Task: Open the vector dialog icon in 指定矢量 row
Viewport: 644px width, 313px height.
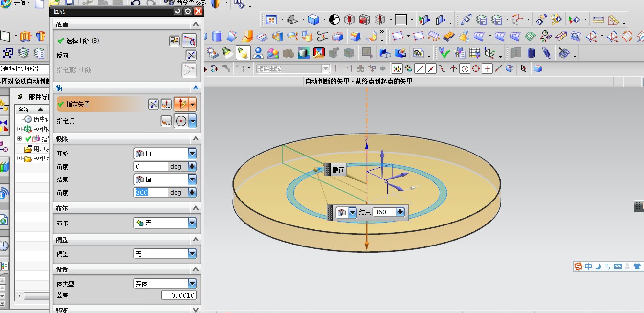Action: click(x=166, y=104)
